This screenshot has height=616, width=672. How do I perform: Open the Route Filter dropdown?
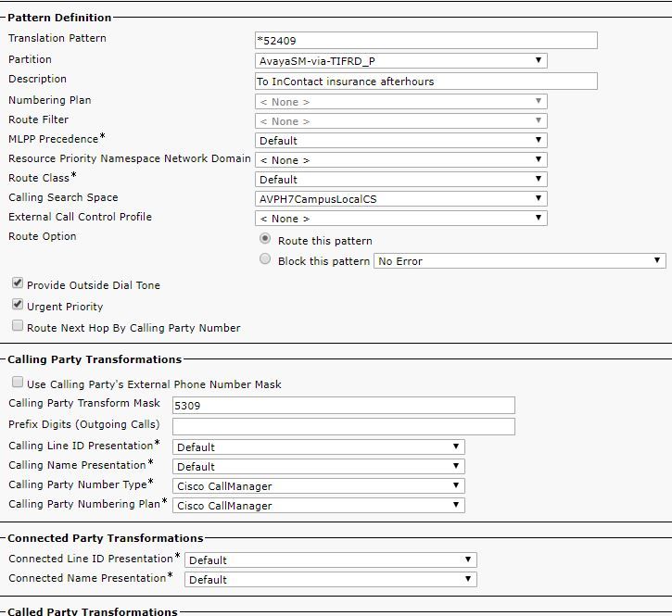coord(400,120)
